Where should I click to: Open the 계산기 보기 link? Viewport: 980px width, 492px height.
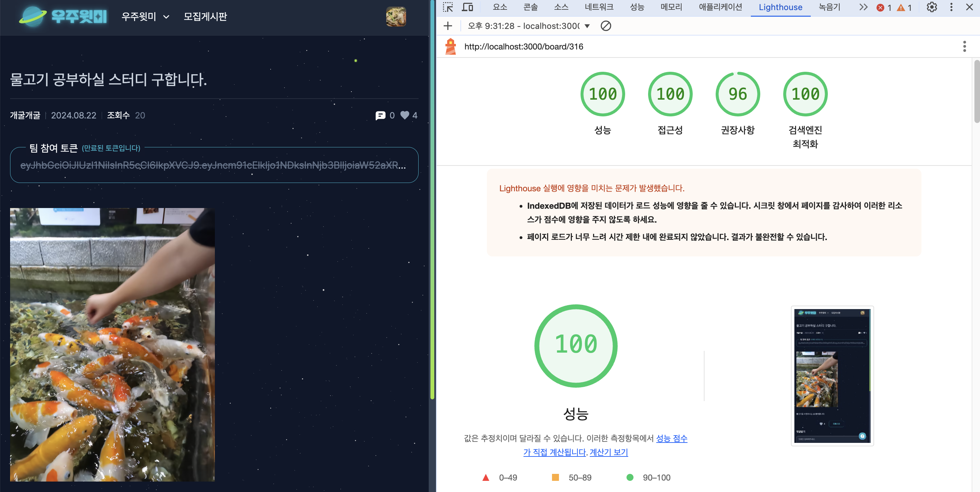click(608, 452)
